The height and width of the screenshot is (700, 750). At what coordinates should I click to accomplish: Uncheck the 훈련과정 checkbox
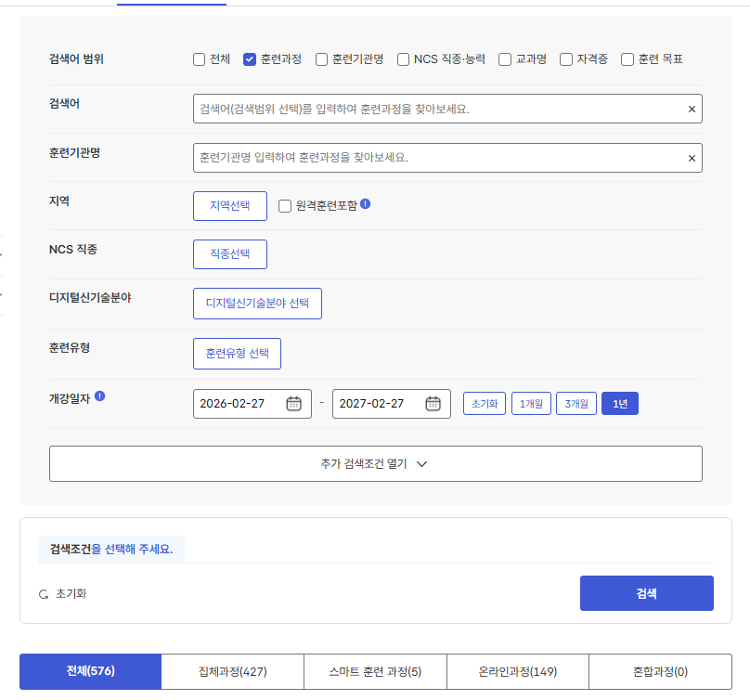coord(250,59)
